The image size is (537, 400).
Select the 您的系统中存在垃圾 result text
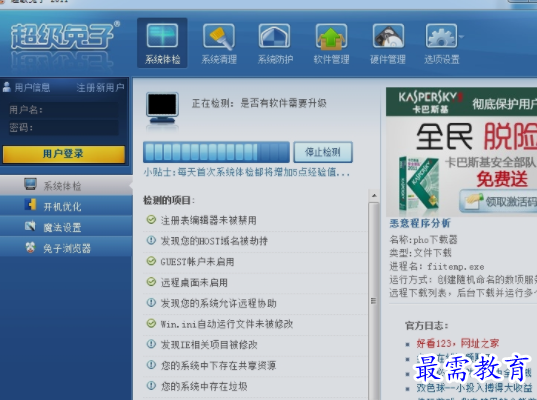point(204,387)
